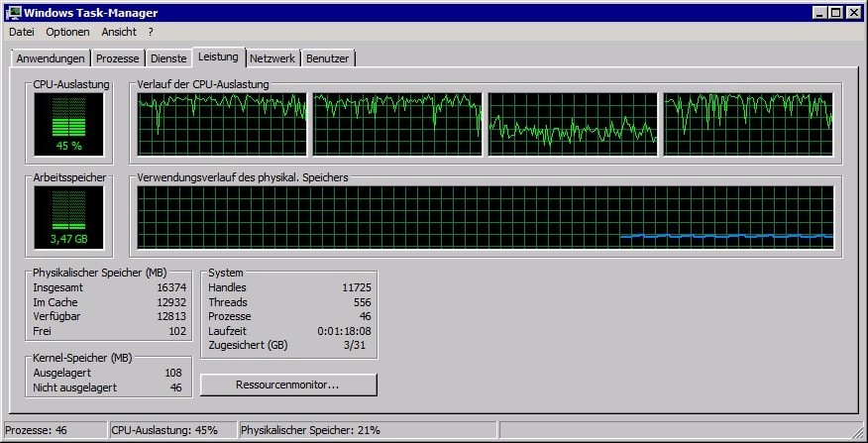Click the CPU-Auslastung 45 % gauge
This screenshot has height=443, width=868.
[x=68, y=124]
